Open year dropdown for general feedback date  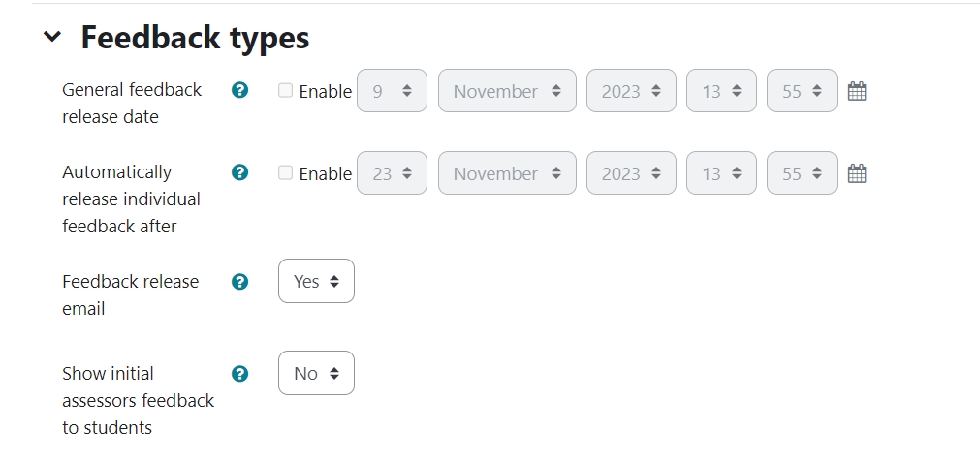[631, 91]
